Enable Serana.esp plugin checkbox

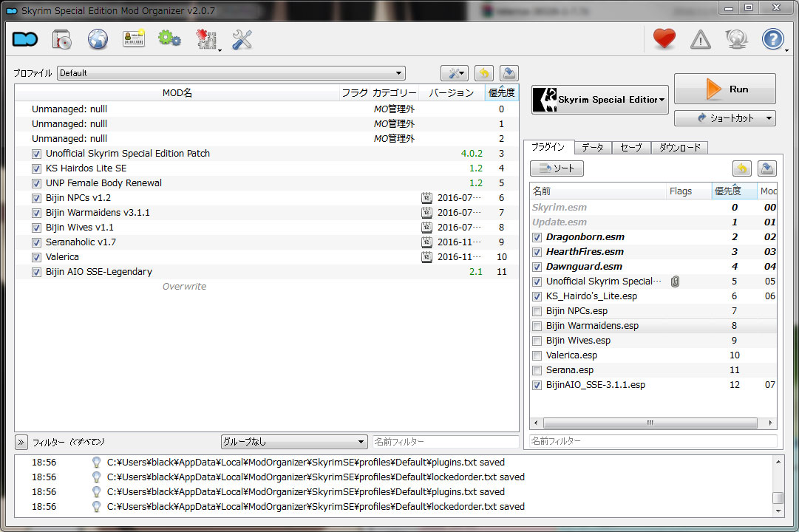tap(537, 370)
